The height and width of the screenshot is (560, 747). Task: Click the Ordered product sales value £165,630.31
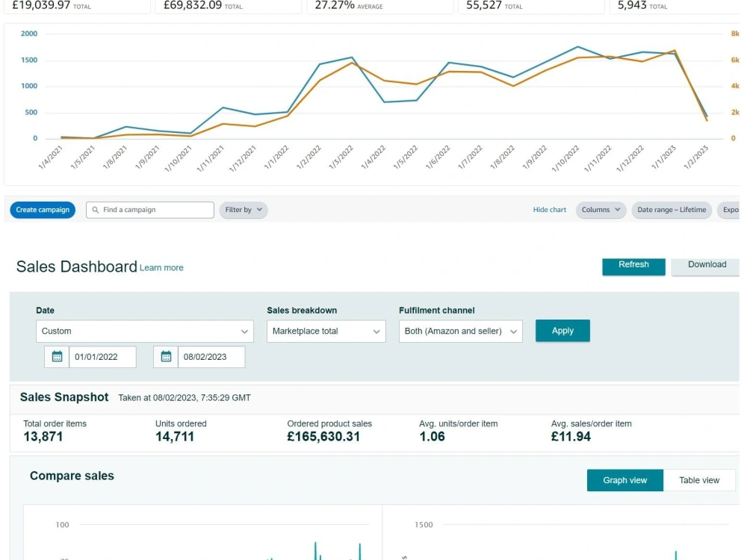click(323, 436)
